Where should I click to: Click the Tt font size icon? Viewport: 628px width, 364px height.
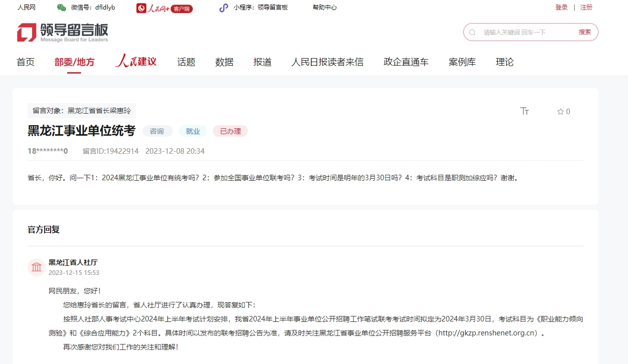pos(525,111)
